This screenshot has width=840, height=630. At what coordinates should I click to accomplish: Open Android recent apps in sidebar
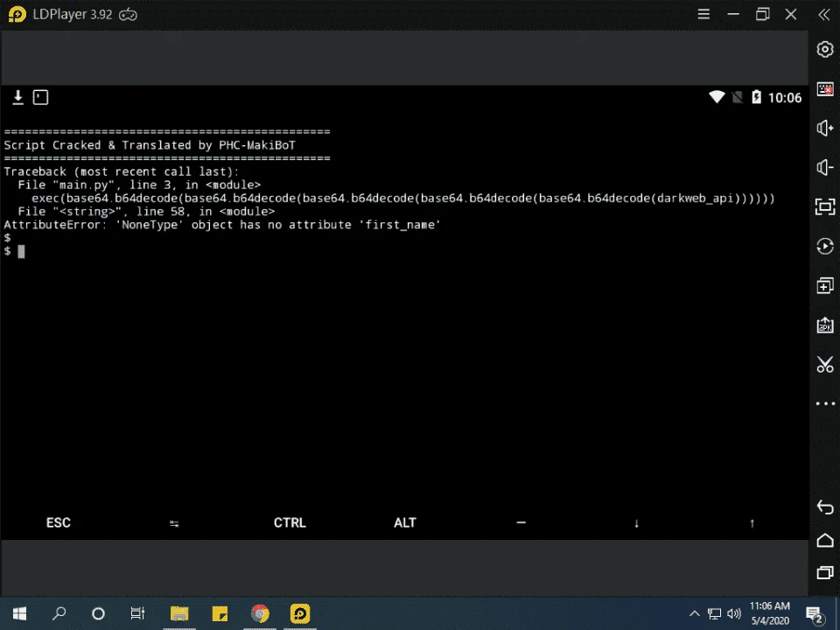[x=825, y=572]
